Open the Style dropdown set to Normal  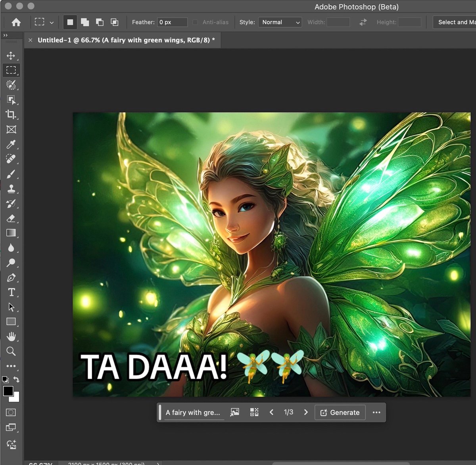click(x=280, y=22)
